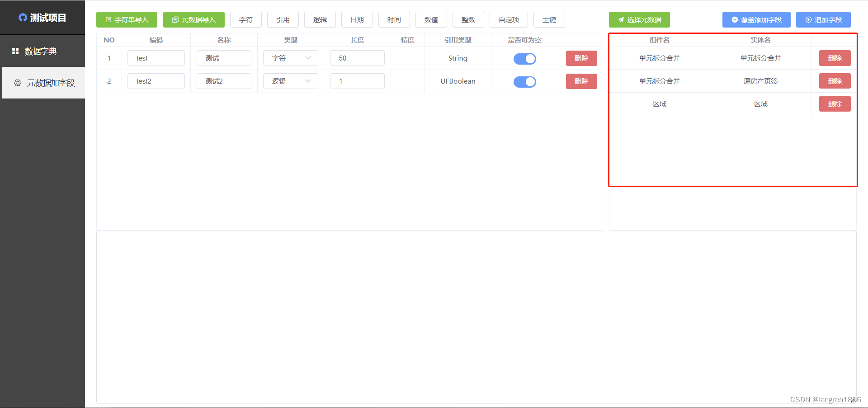Image resolution: width=868 pixels, height=408 pixels.
Task: Click the large empty text area at bottom
Action: click(476, 317)
